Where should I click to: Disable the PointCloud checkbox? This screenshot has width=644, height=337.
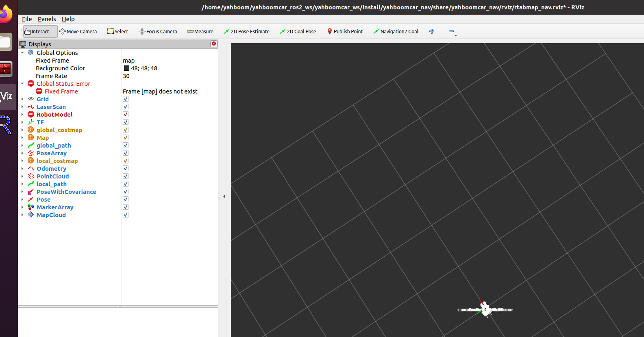click(x=126, y=176)
